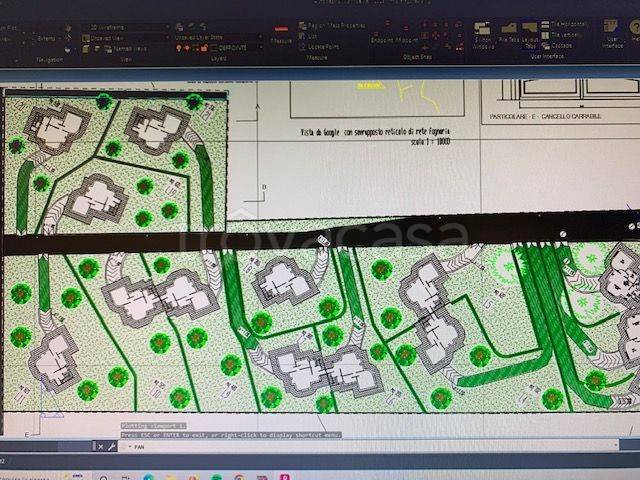The width and height of the screenshot is (640, 480).
Task: Expand the Object Snap panel title
Action: 417,57
